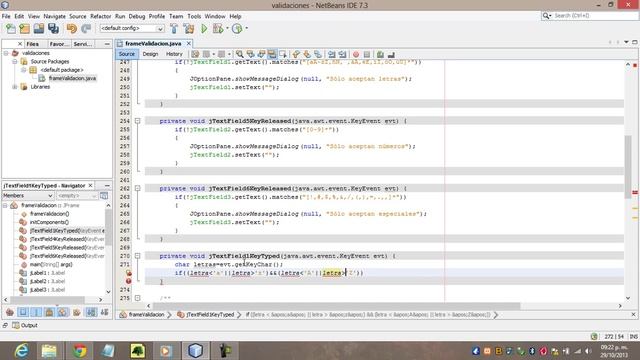Collapse the Source Packages node

point(15,62)
